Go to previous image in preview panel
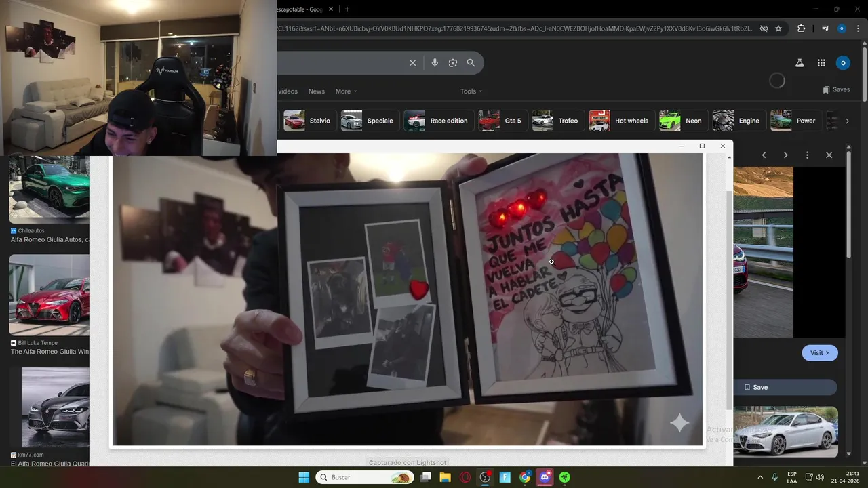868x488 pixels. 764,155
